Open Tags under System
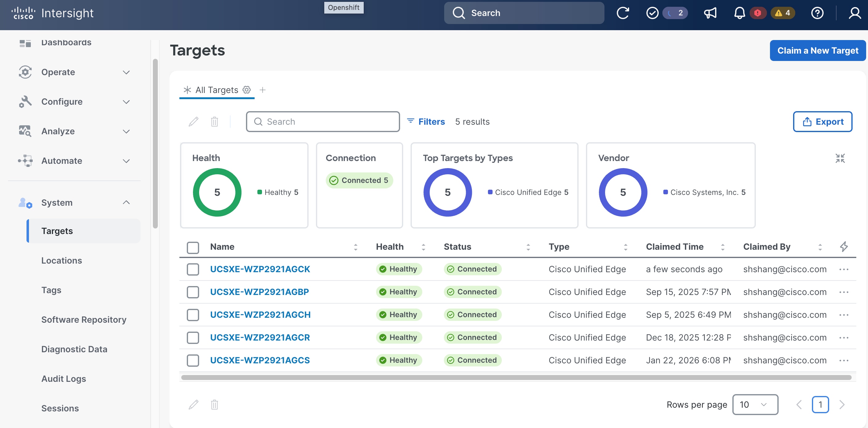The height and width of the screenshot is (428, 868). point(51,290)
